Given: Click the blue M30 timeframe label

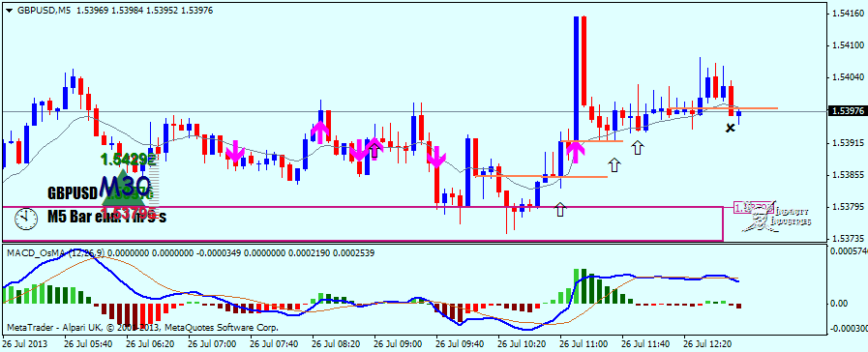Looking at the screenshot, I should 126,185.
